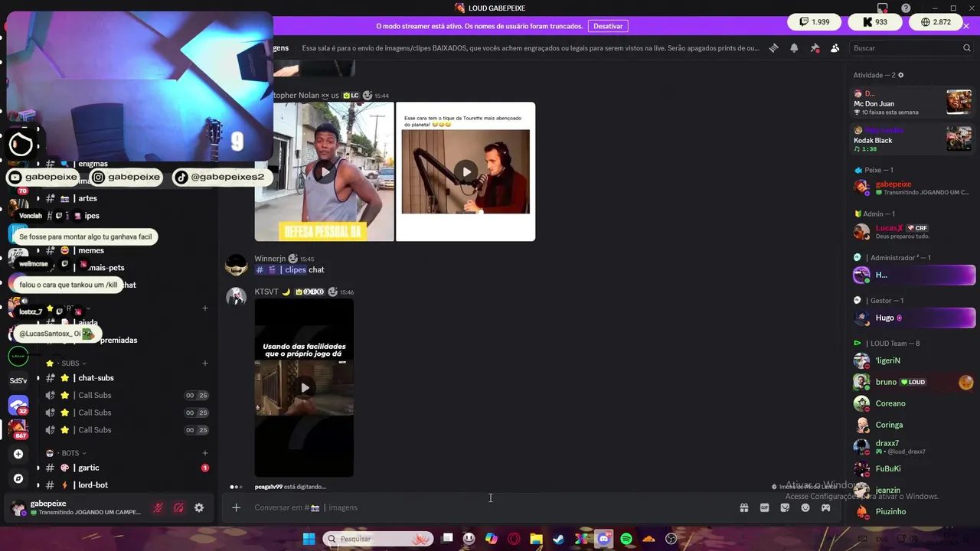Click the Instagram gabepeixe overlay badge
The image size is (980, 551).
point(126,177)
